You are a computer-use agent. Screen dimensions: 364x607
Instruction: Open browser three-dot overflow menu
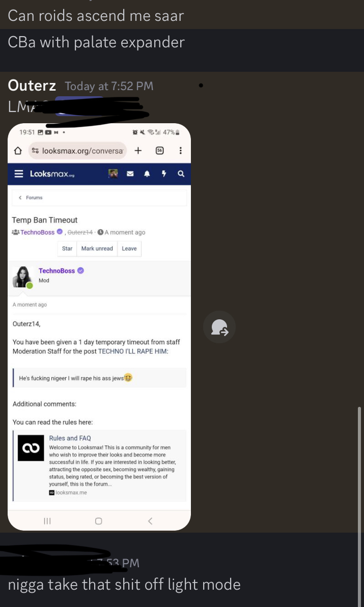(x=180, y=151)
